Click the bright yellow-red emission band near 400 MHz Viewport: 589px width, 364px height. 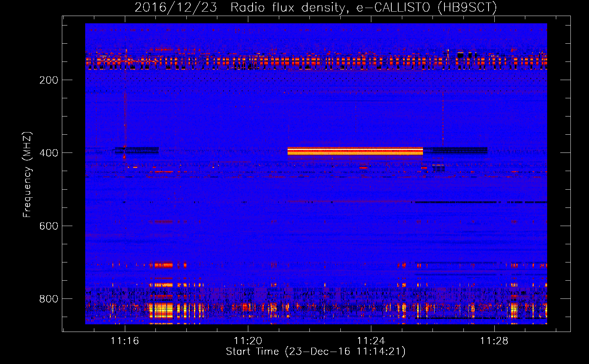tap(355, 151)
